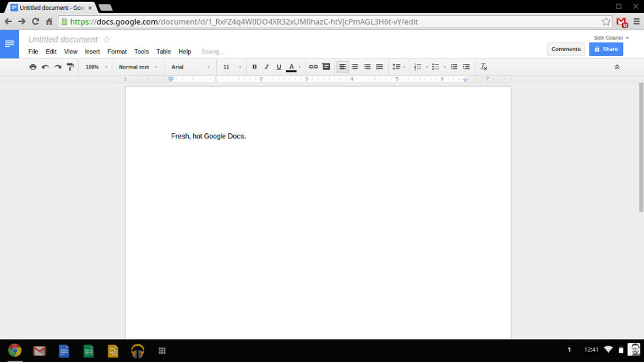Justify the text
Image resolution: width=644 pixels, height=362 pixels.
point(379,67)
